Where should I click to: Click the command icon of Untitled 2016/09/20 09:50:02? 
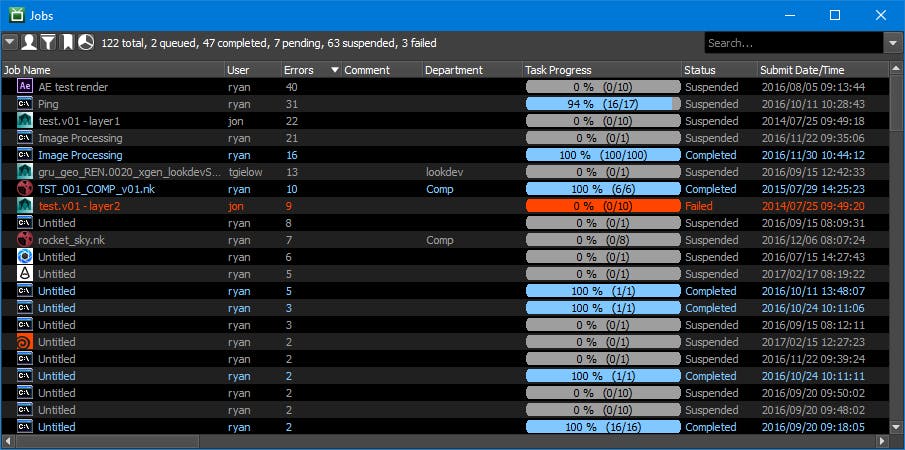(x=25, y=393)
